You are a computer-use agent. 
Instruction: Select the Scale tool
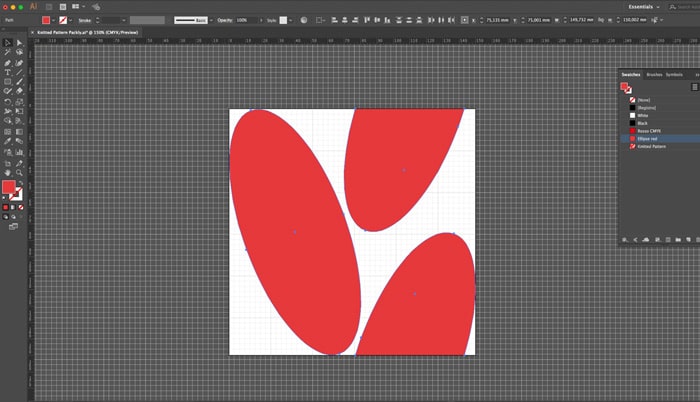(19, 102)
